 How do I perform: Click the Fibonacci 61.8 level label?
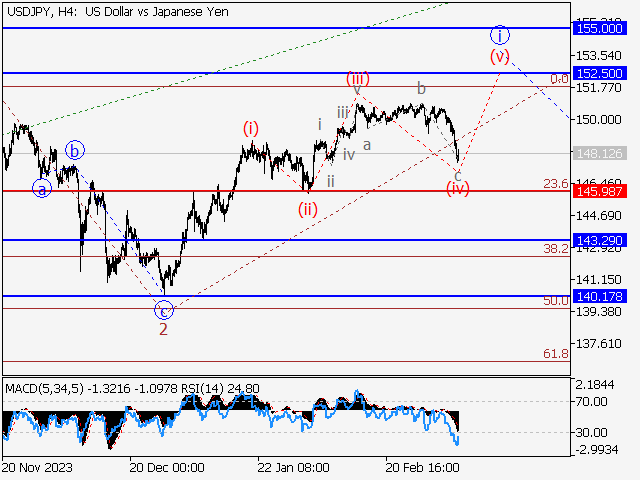556,353
